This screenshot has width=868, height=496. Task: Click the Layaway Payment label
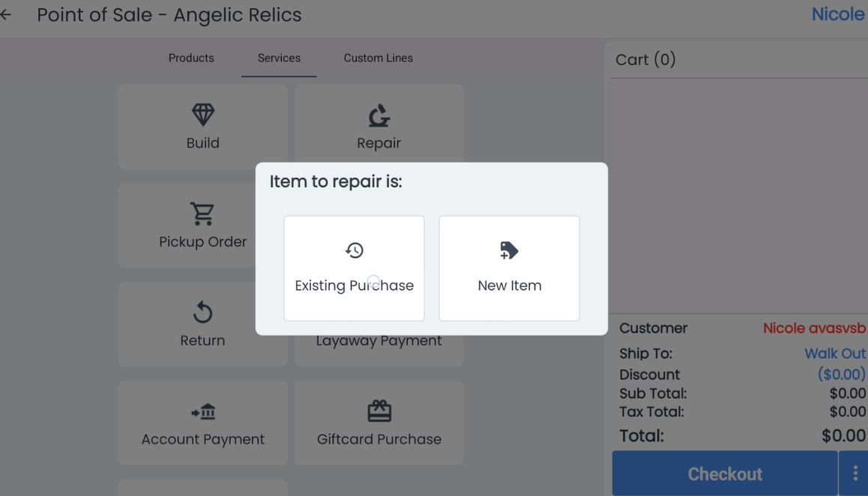point(379,341)
